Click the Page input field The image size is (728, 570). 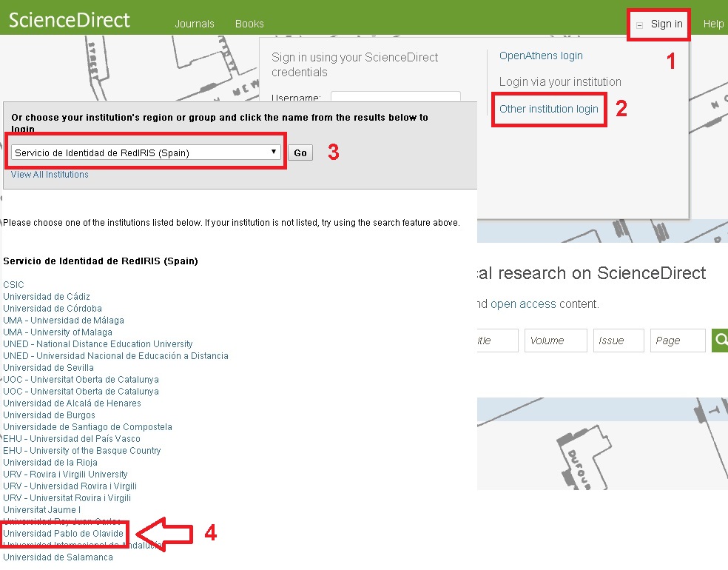[x=678, y=341]
